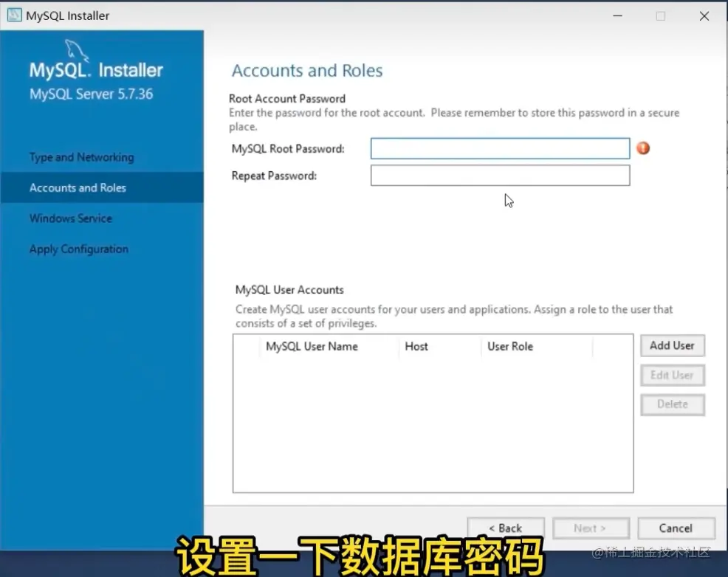The width and height of the screenshot is (728, 577).
Task: Click the MySQL User Accounts label
Action: [x=289, y=290]
